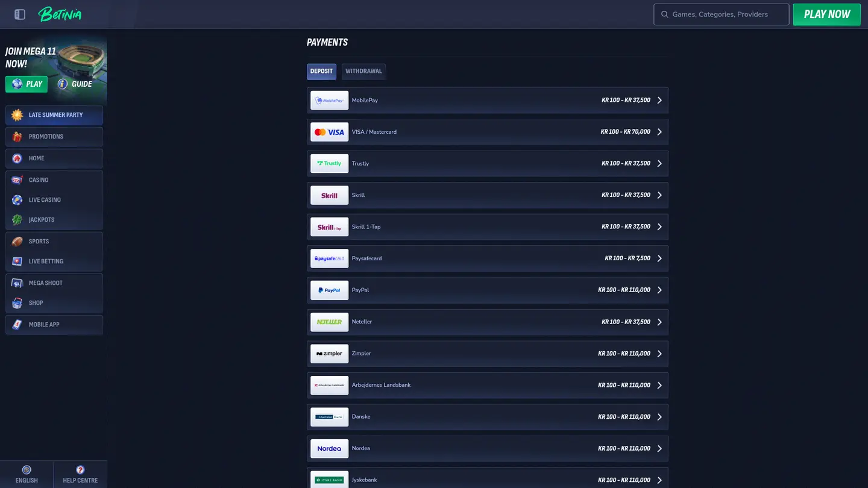The height and width of the screenshot is (488, 868).
Task: Click the Skrill logo
Action: click(x=329, y=195)
